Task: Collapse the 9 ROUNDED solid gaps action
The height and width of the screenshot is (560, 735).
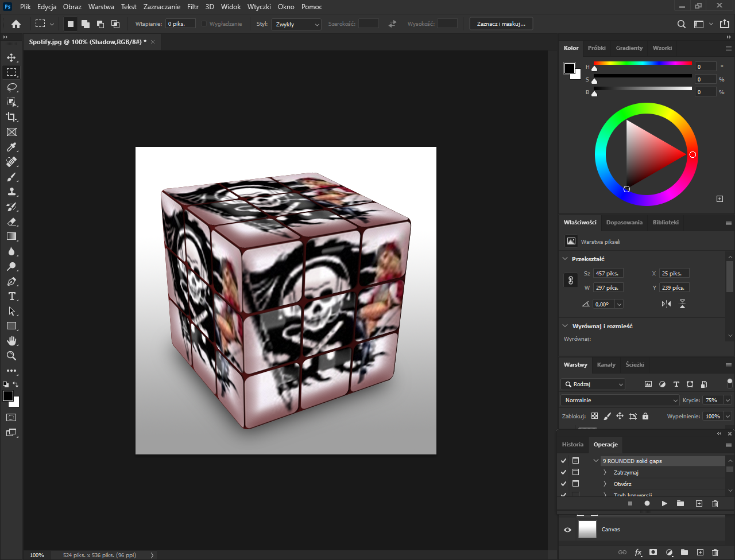Action: (596, 461)
